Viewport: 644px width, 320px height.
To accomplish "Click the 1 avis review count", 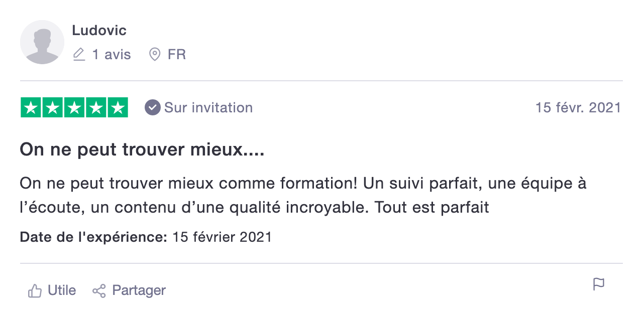I will [x=112, y=54].
